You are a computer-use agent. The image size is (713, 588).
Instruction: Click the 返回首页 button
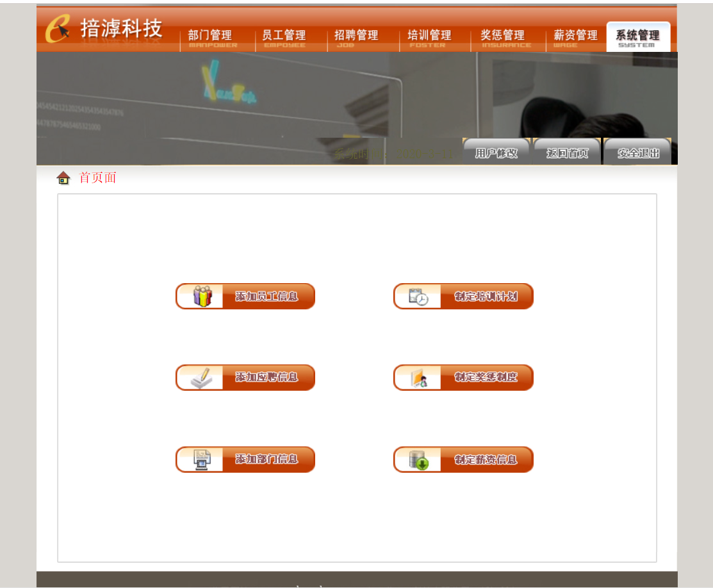pyautogui.click(x=567, y=152)
